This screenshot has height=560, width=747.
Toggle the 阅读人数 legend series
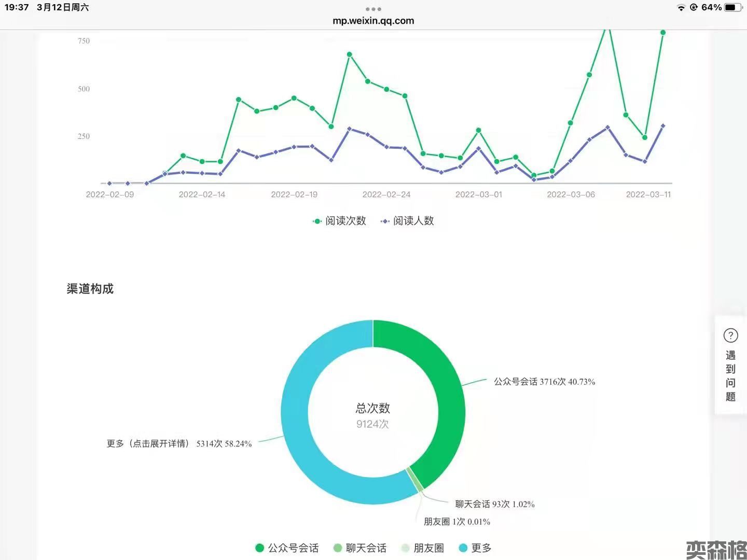click(x=408, y=221)
